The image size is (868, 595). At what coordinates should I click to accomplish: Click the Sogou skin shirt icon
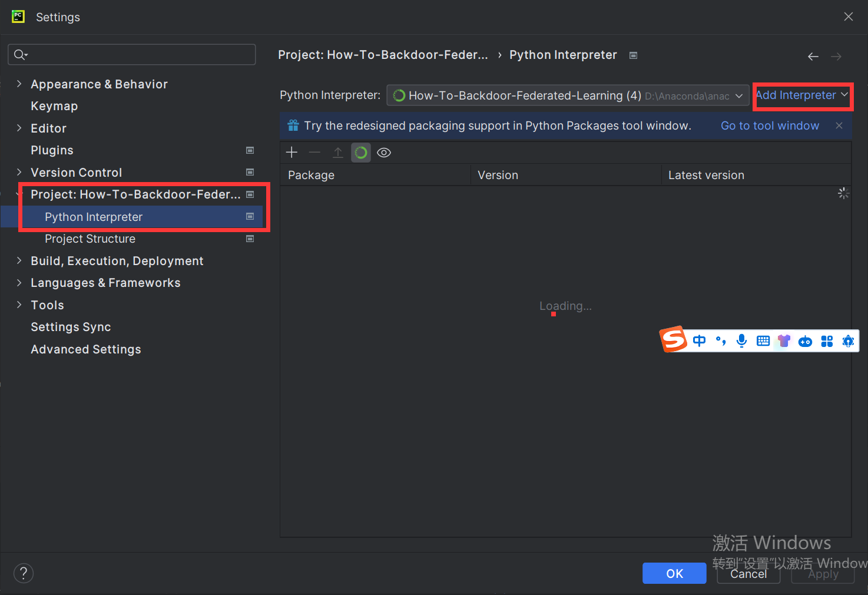tap(784, 341)
